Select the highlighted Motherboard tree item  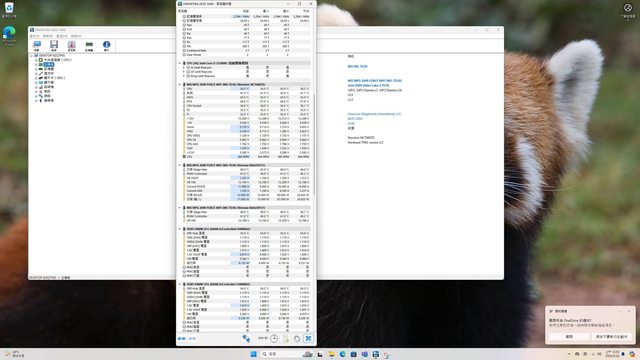(49, 64)
